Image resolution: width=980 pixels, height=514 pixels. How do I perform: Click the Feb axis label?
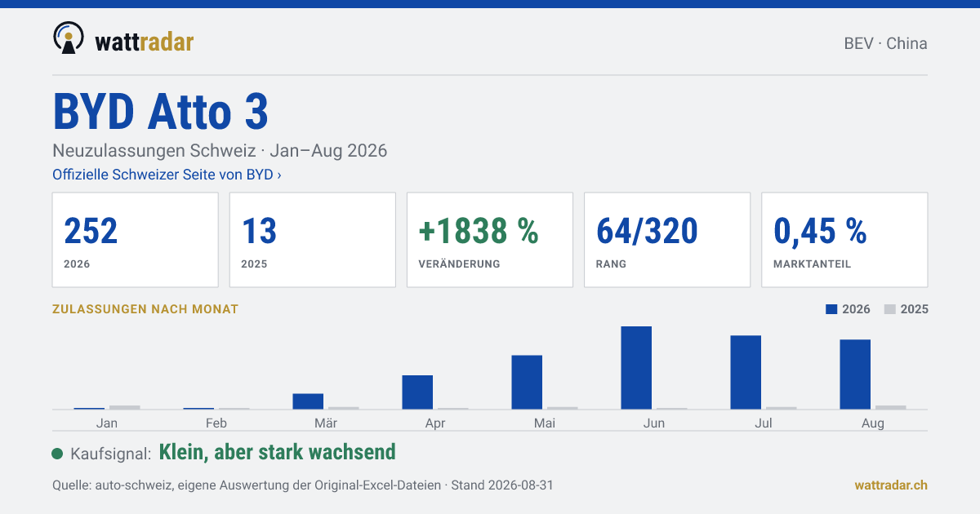click(216, 423)
